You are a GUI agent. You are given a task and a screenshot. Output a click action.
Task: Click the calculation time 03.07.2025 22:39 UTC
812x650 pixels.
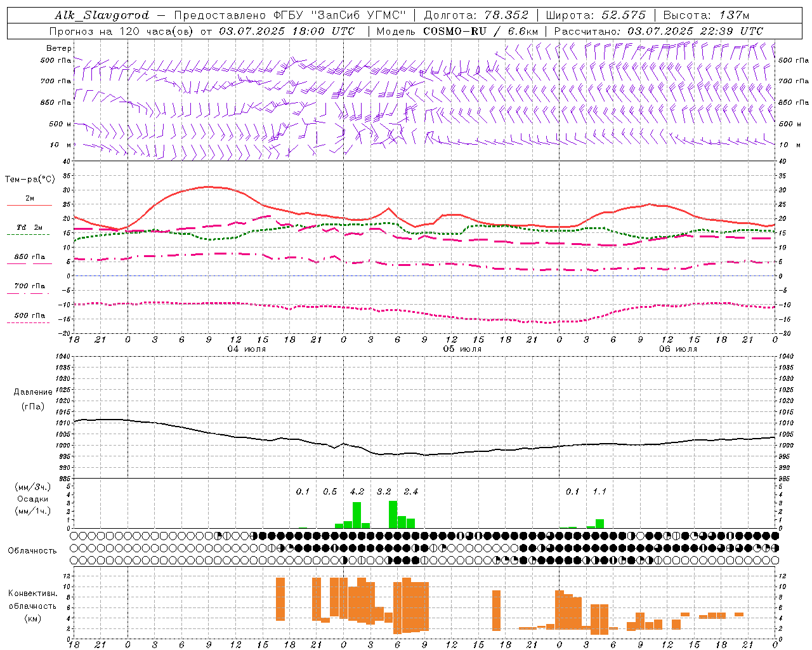click(695, 31)
